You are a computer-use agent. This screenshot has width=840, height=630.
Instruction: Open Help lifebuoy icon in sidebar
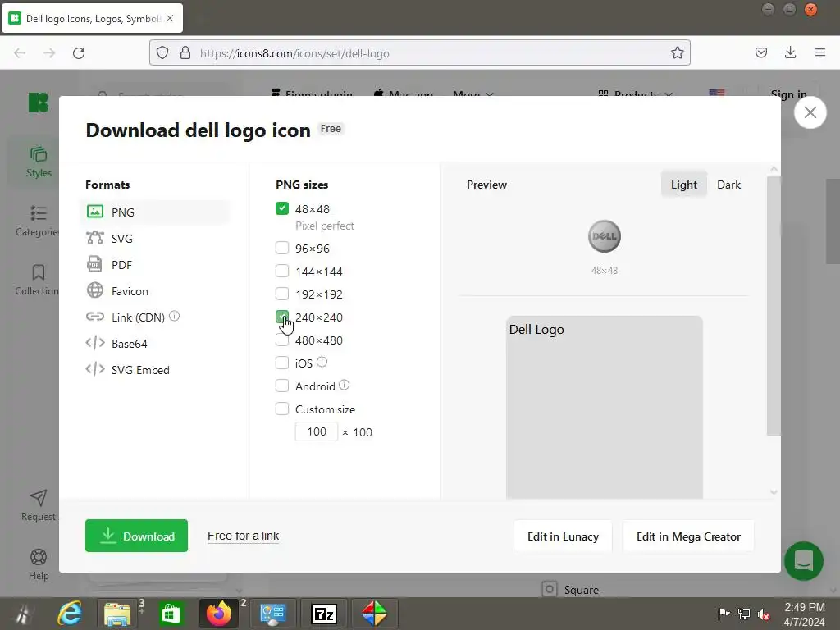(38, 564)
